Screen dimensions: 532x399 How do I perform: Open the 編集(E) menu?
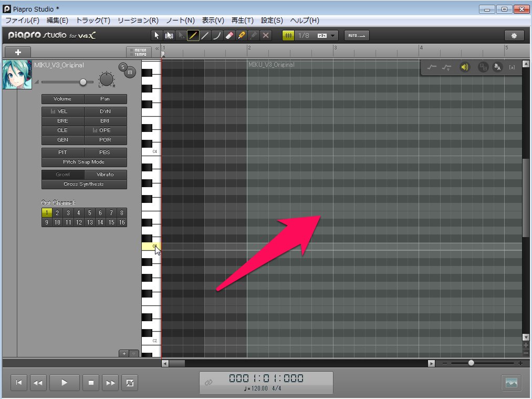click(57, 21)
